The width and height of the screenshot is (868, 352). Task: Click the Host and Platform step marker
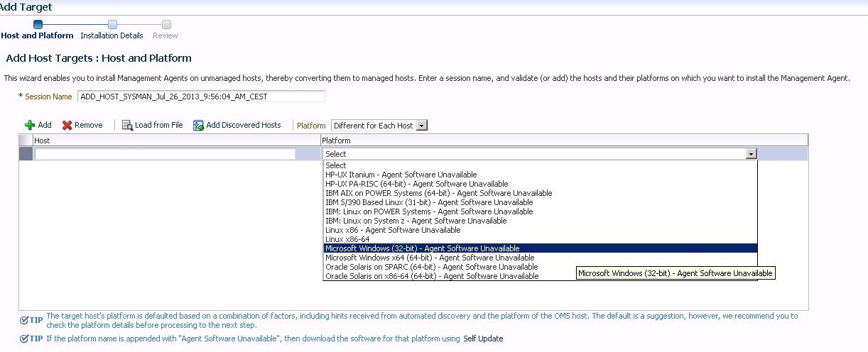[38, 24]
